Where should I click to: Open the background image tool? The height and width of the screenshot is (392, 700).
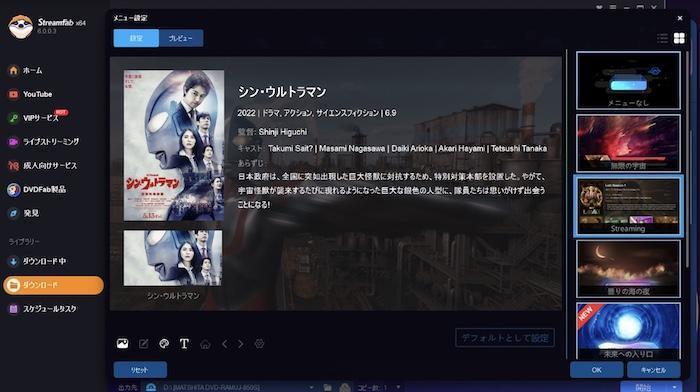122,343
